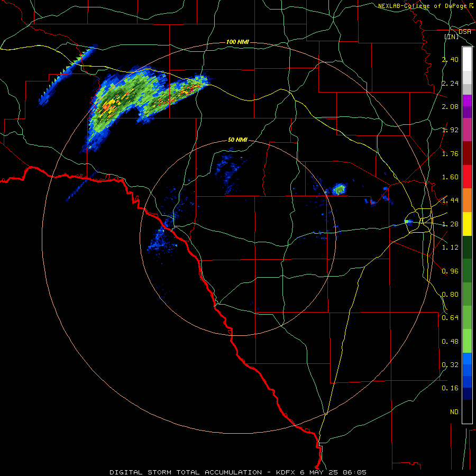The width and height of the screenshot is (476, 476).
Task: Select the 2.40 legend value
Action: [450, 59]
